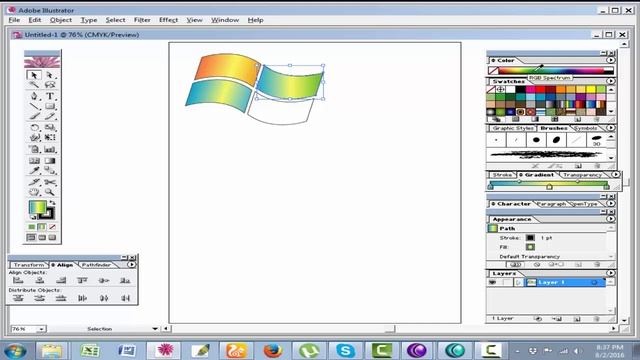This screenshot has width=640, height=360.
Task: Open the Gradient panel flyout menu
Action: click(x=616, y=175)
